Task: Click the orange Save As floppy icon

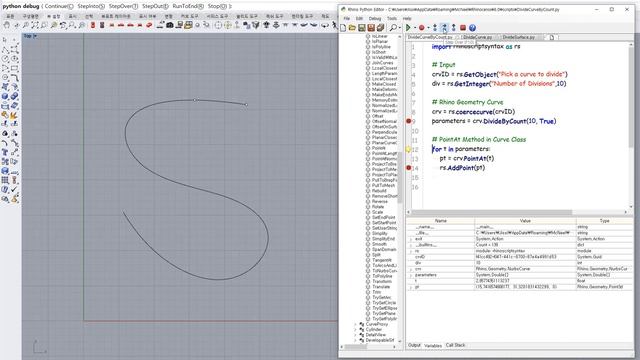Action: [371, 28]
